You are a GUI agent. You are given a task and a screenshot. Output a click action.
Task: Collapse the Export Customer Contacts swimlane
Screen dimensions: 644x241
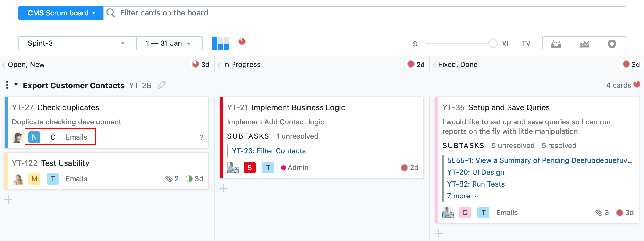[x=16, y=85]
